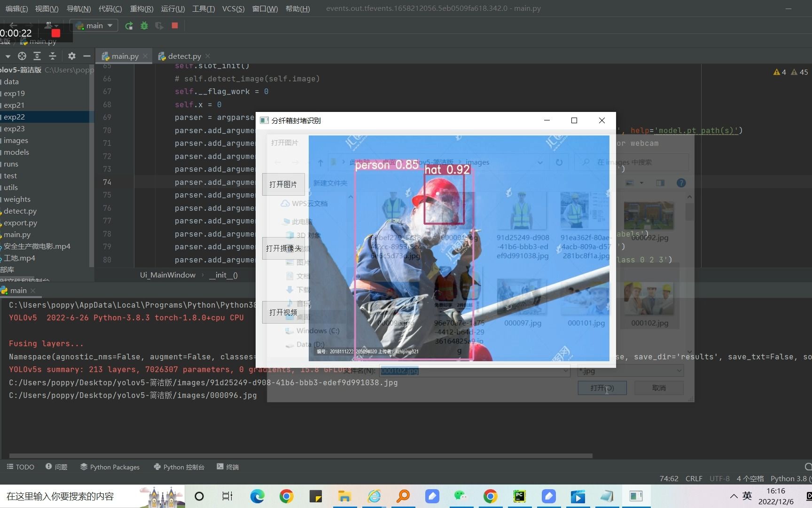Open the 导航(N) menu
Image resolution: width=812 pixels, height=508 pixels.
click(x=78, y=8)
